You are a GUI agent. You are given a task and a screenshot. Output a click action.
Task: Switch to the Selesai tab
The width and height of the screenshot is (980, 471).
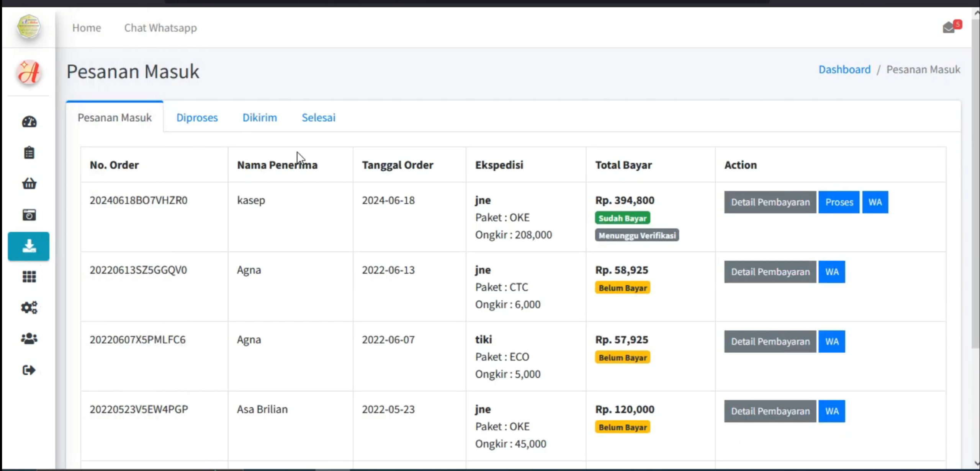[318, 117]
